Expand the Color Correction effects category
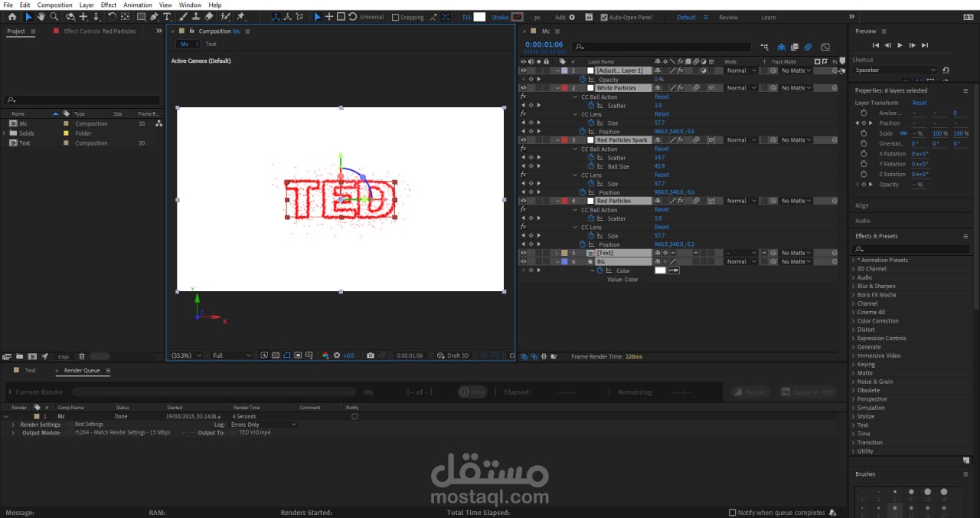 854,321
